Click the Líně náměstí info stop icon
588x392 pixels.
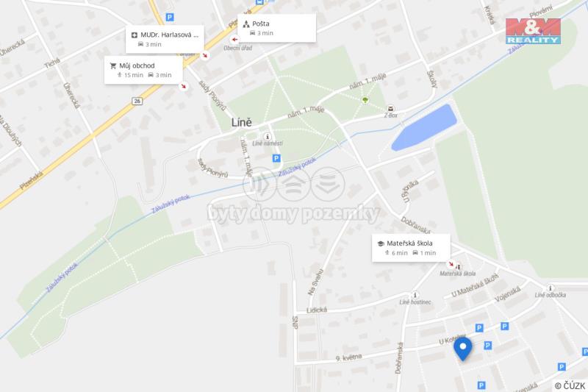[268, 137]
